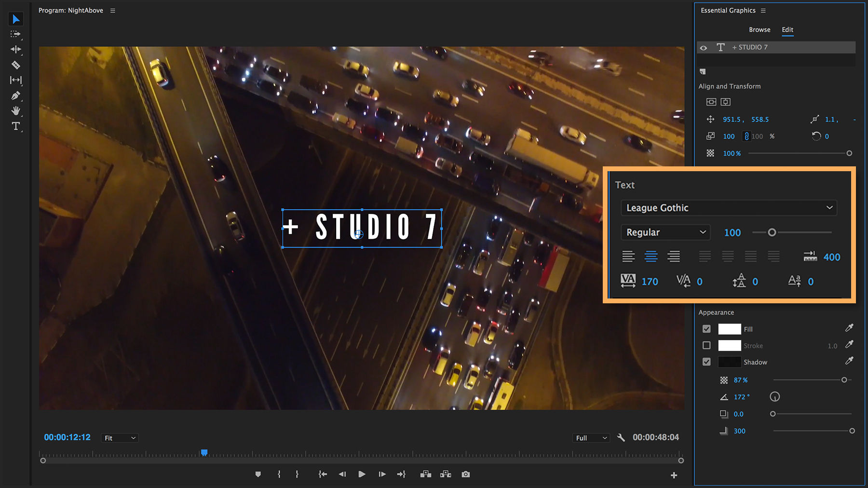Open the Regular font style dropdown
Image resolution: width=868 pixels, height=488 pixels.
click(x=665, y=232)
